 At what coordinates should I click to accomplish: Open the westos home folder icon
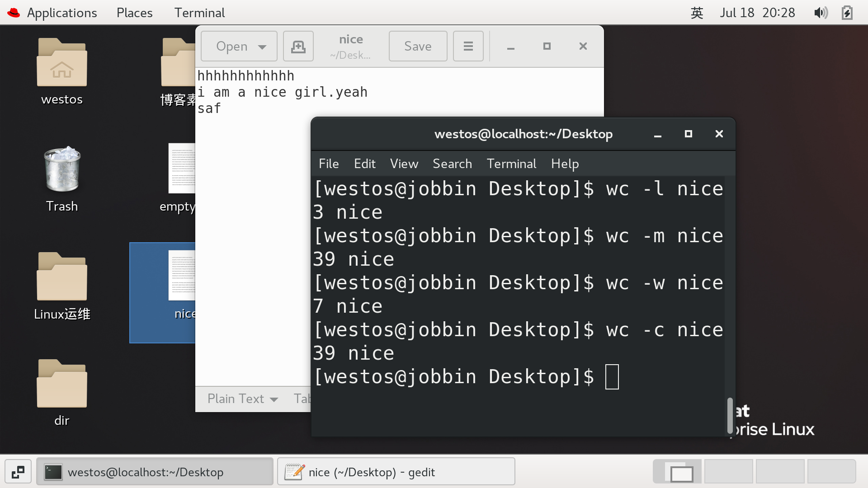coord(62,63)
